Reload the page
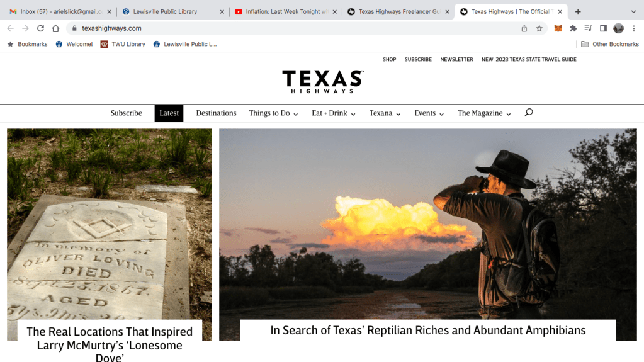644x362 pixels. click(x=40, y=28)
